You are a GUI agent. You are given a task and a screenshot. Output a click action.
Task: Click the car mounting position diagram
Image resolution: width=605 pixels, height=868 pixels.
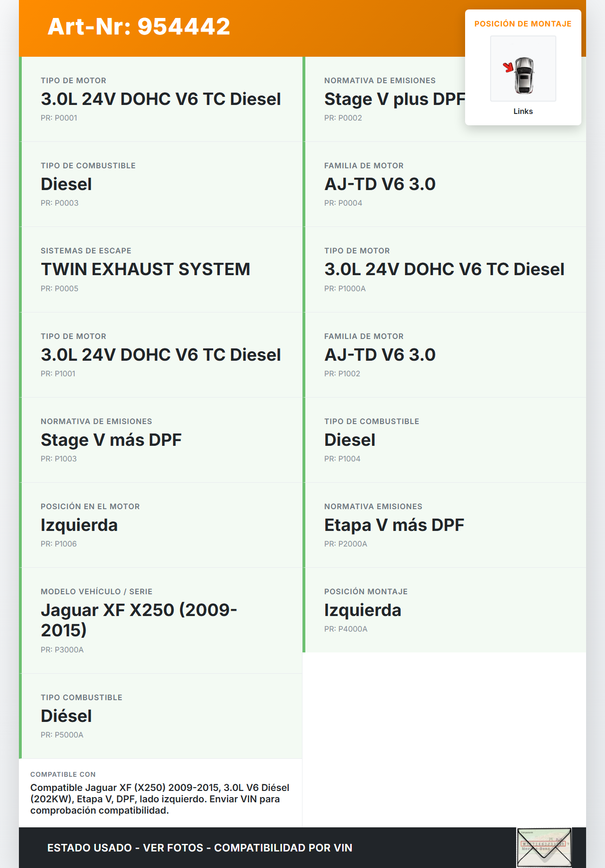coord(523,69)
